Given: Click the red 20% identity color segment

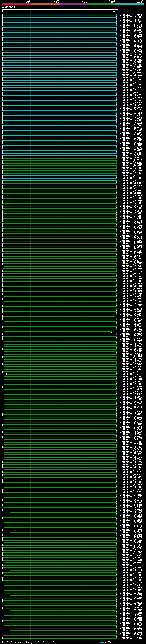Looking at the screenshot, I should [16, 4].
